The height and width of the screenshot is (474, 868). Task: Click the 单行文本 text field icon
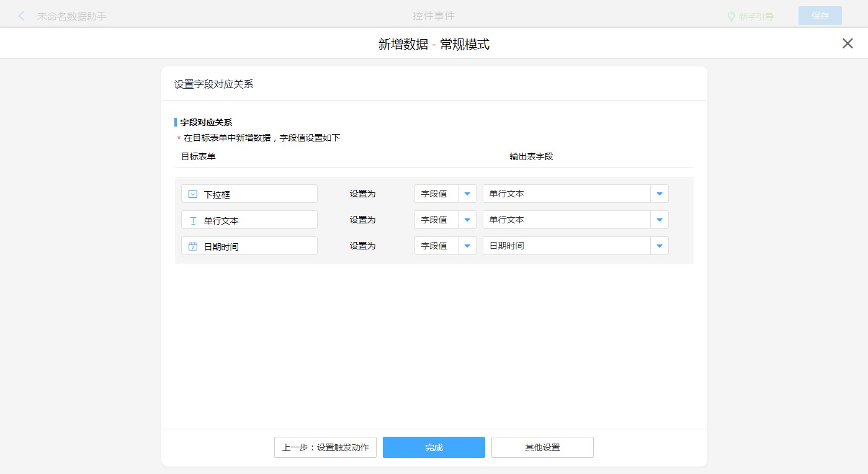point(193,220)
